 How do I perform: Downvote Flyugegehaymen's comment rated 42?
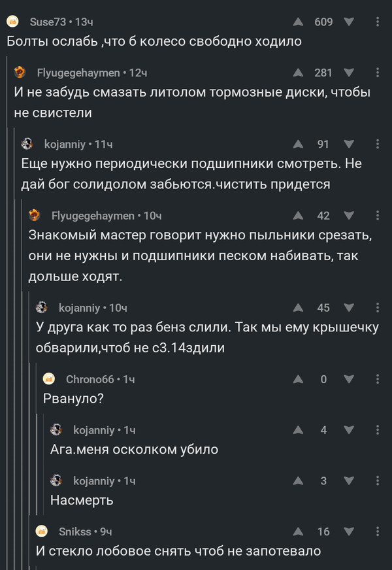pyautogui.click(x=349, y=216)
